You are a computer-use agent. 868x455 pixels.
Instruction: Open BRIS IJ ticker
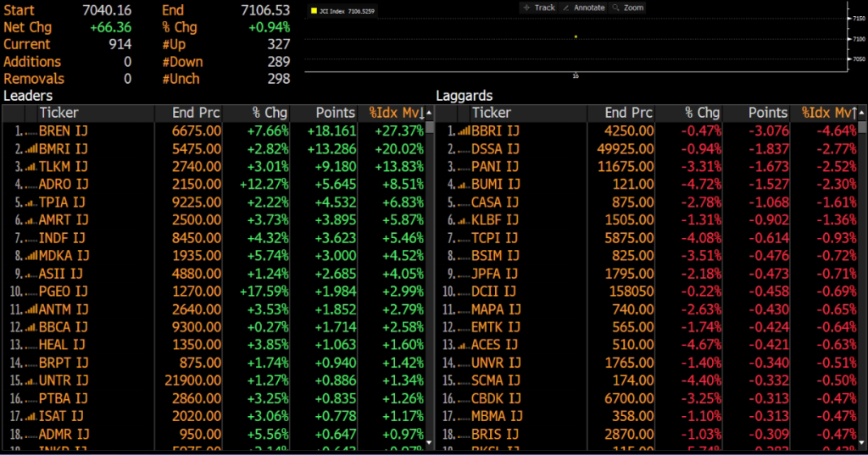(495, 435)
